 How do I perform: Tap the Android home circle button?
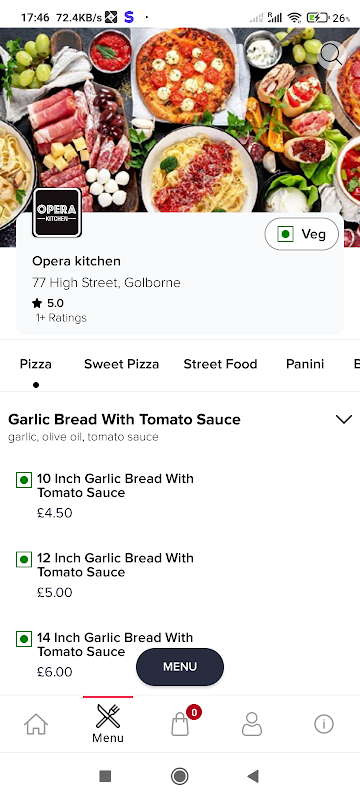pyautogui.click(x=179, y=776)
